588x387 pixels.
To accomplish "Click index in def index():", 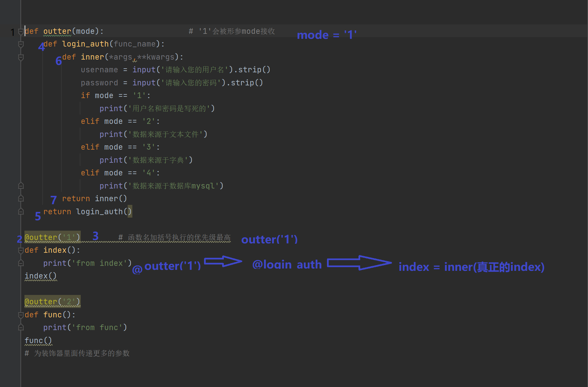I will tap(55, 250).
